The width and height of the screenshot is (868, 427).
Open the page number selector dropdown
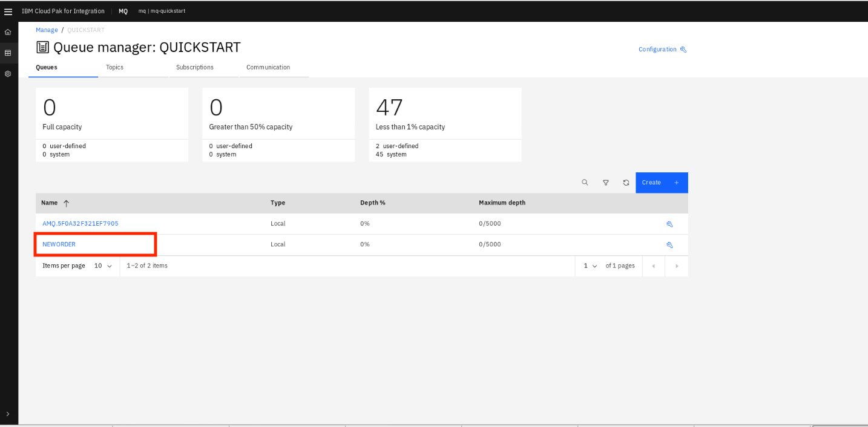[x=589, y=266]
